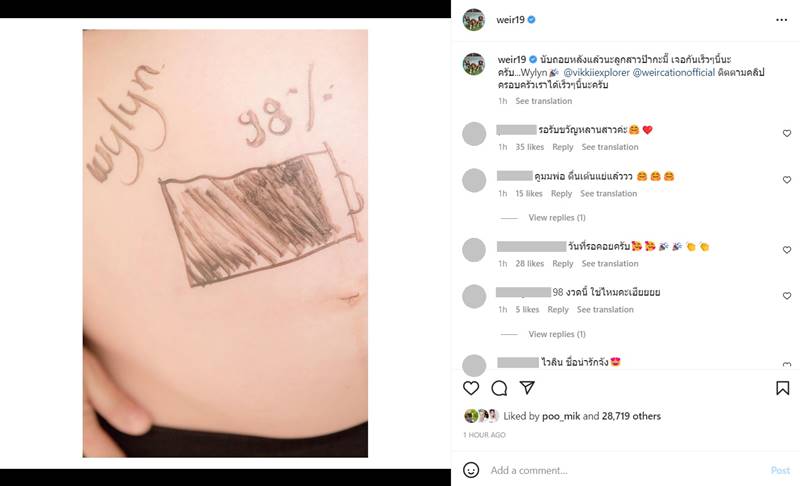Viewport: 800px width, 486px height.
Task: Open the comment bubble icon
Action: (x=499, y=388)
